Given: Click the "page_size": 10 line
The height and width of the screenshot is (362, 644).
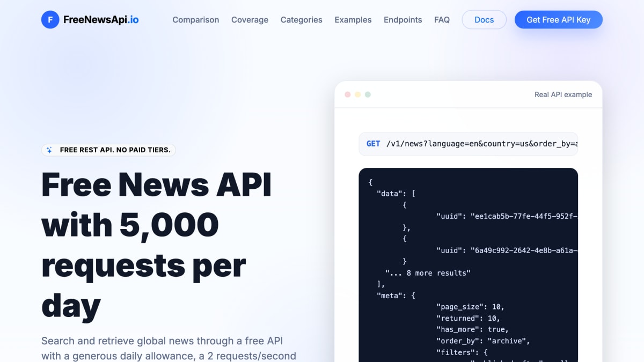Looking at the screenshot, I should [470, 307].
